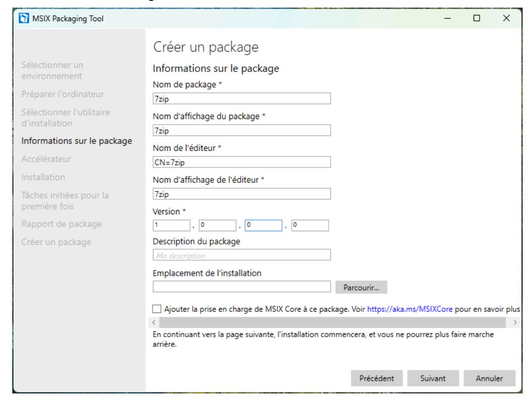Click the horizontal scrollbar track

333,323
